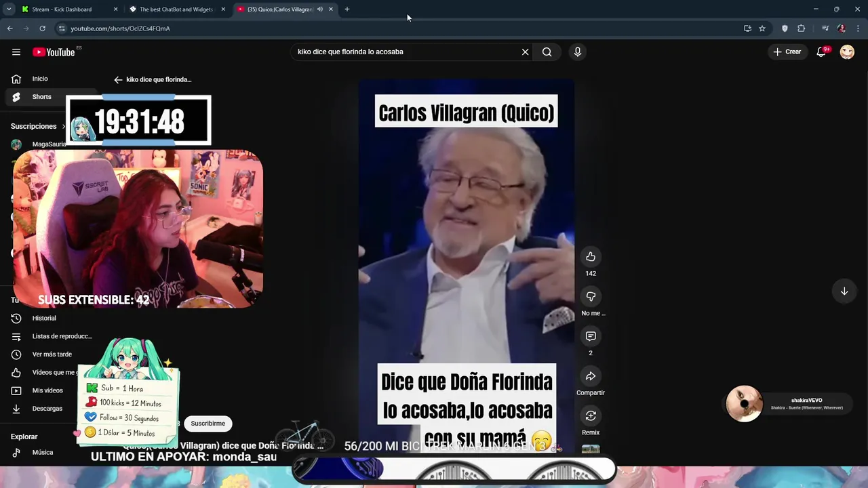Share the short with the Compartir arrow

[591, 376]
